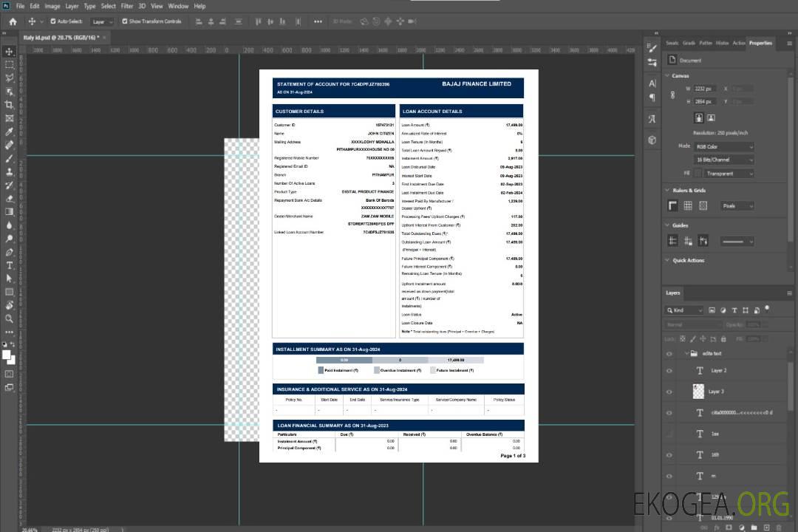Select landscape canvas orientation button

point(711,118)
